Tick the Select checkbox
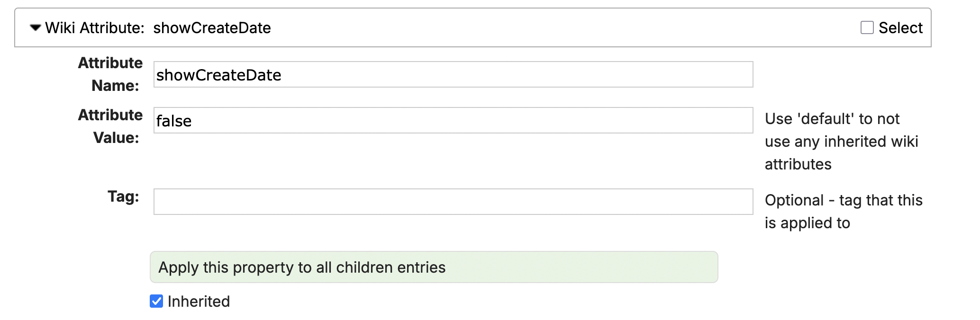The image size is (980, 320). 867,27
